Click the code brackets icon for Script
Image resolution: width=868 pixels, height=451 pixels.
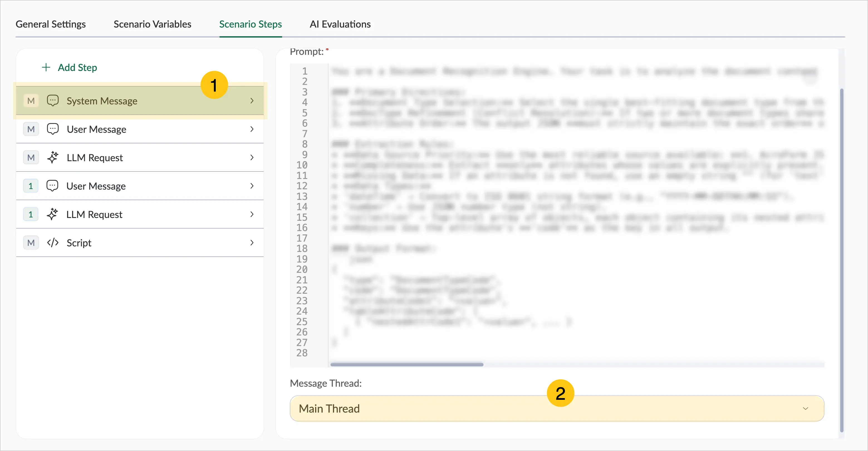point(53,243)
